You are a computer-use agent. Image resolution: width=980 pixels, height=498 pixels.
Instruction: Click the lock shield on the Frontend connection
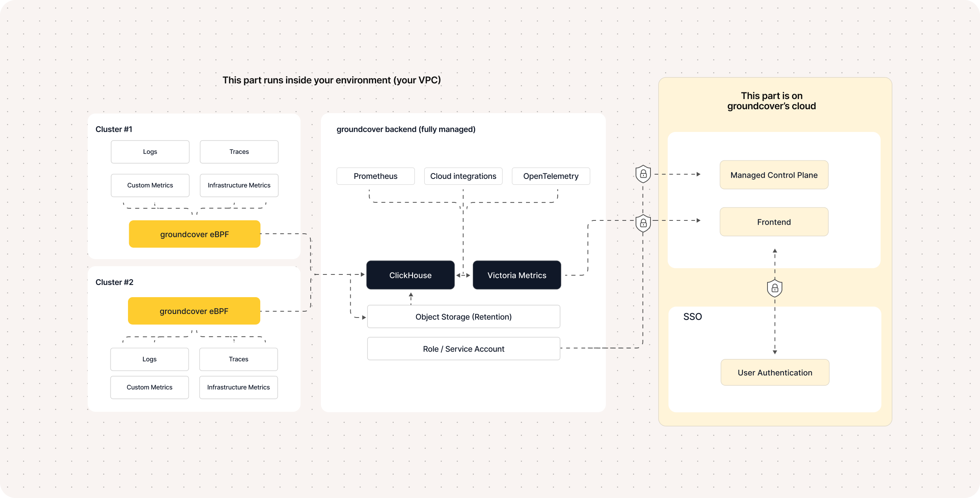[643, 223]
